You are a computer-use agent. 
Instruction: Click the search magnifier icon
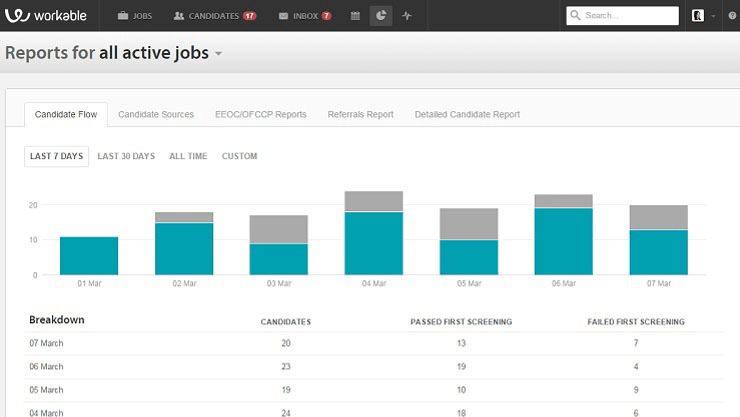click(x=575, y=15)
